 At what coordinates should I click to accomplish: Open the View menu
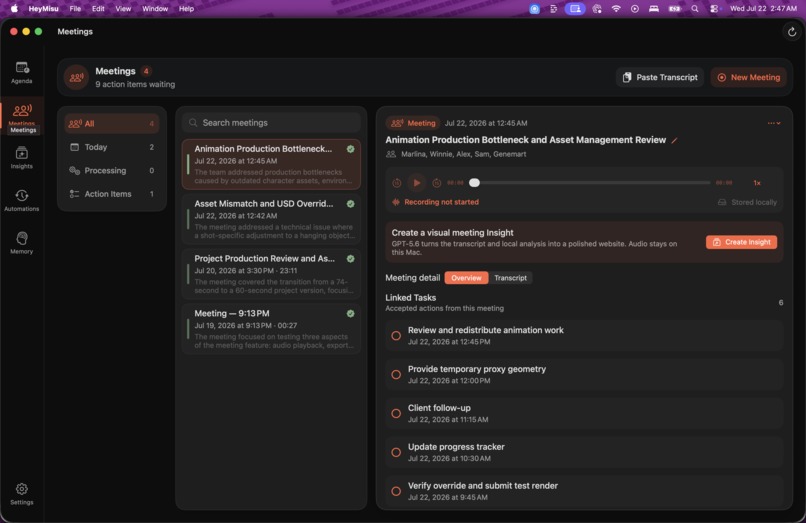tap(123, 9)
